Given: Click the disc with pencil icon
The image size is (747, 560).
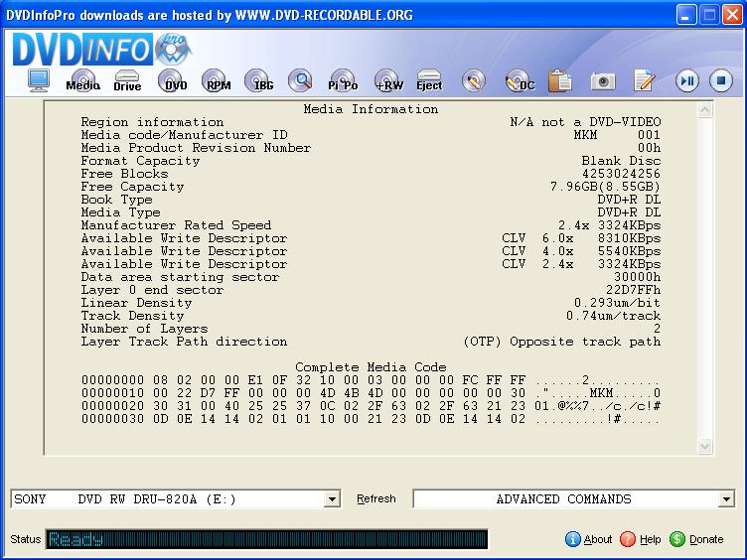Looking at the screenshot, I should (x=474, y=80).
